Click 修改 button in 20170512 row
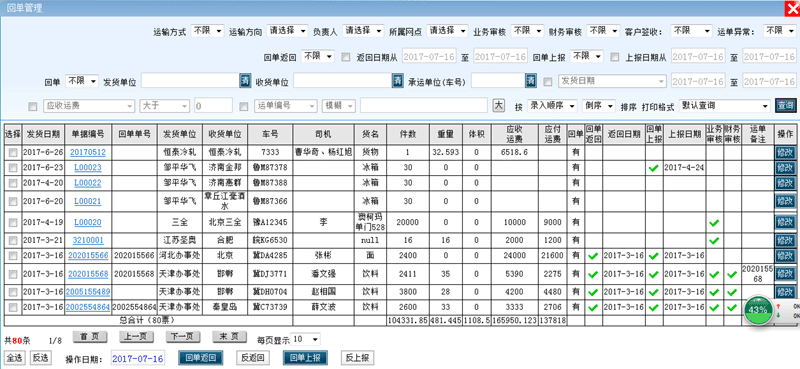This screenshot has width=800, height=369. click(x=785, y=152)
